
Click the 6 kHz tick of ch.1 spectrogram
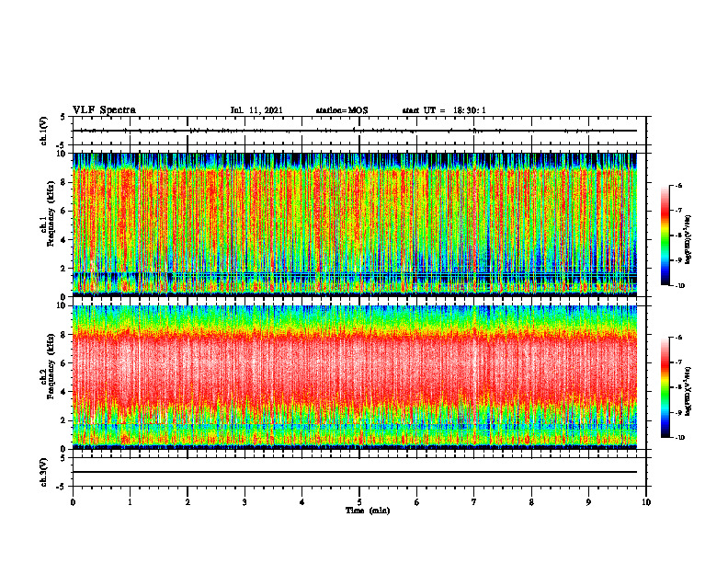click(x=64, y=211)
